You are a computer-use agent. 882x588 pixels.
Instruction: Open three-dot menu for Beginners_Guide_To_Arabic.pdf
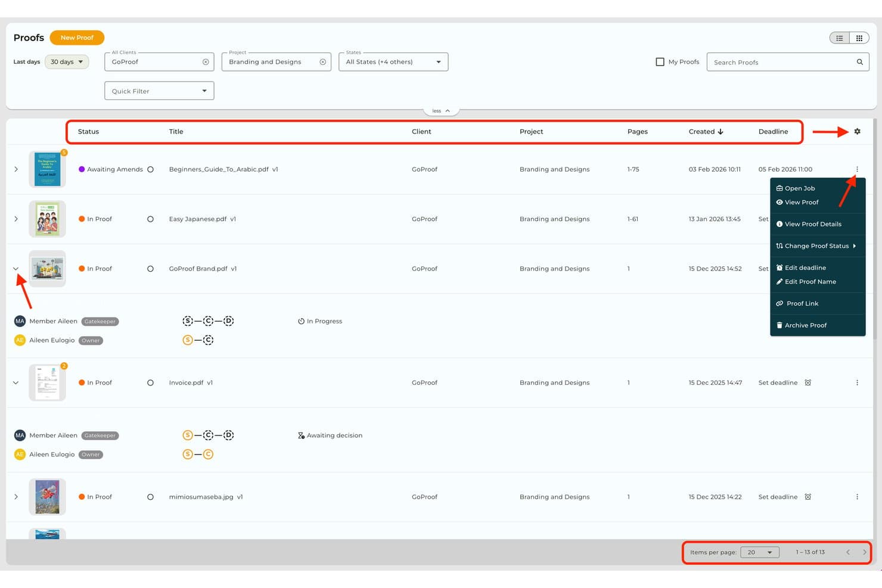[857, 169]
